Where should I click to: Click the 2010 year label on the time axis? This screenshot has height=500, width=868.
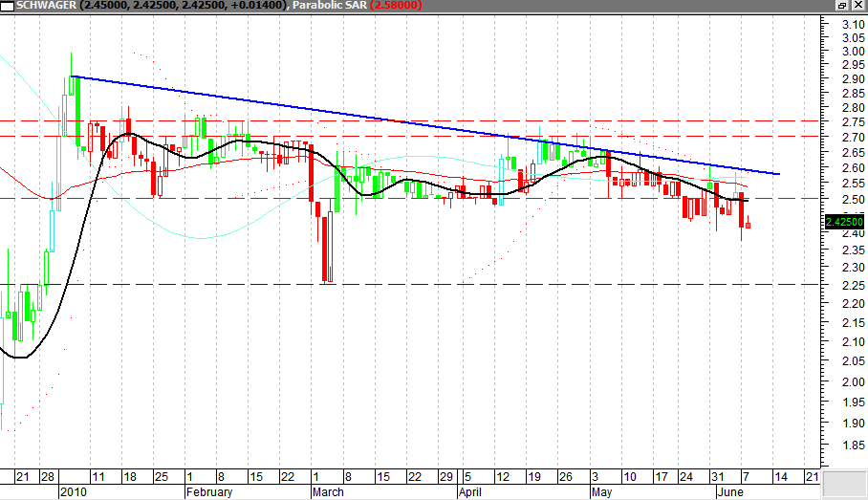point(73,492)
